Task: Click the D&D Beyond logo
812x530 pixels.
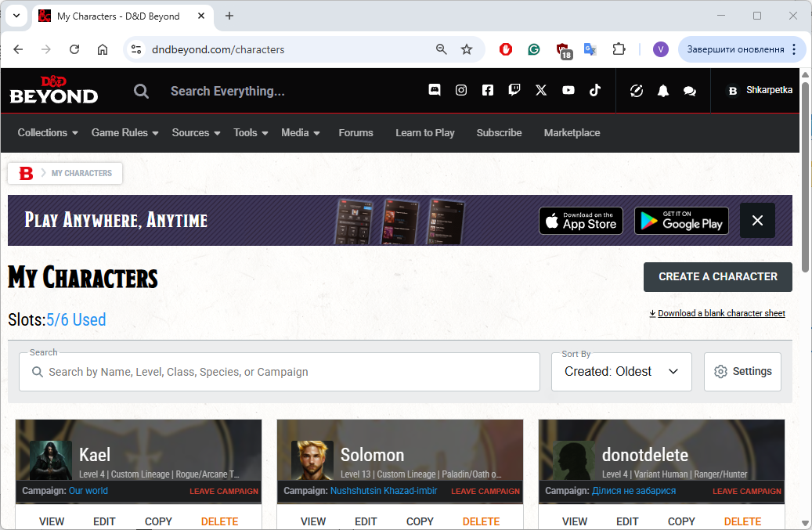Action: coord(54,90)
